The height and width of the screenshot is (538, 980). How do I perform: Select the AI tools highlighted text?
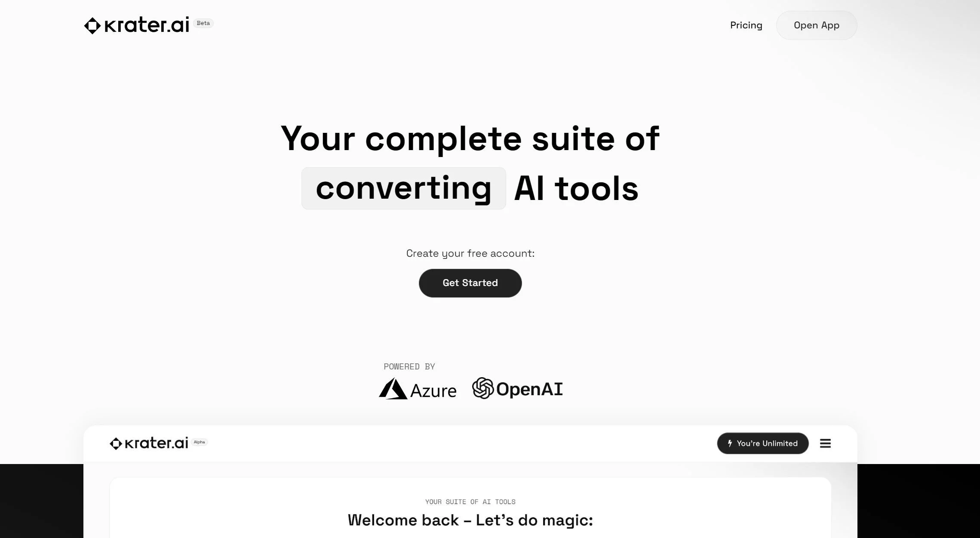coord(404,188)
